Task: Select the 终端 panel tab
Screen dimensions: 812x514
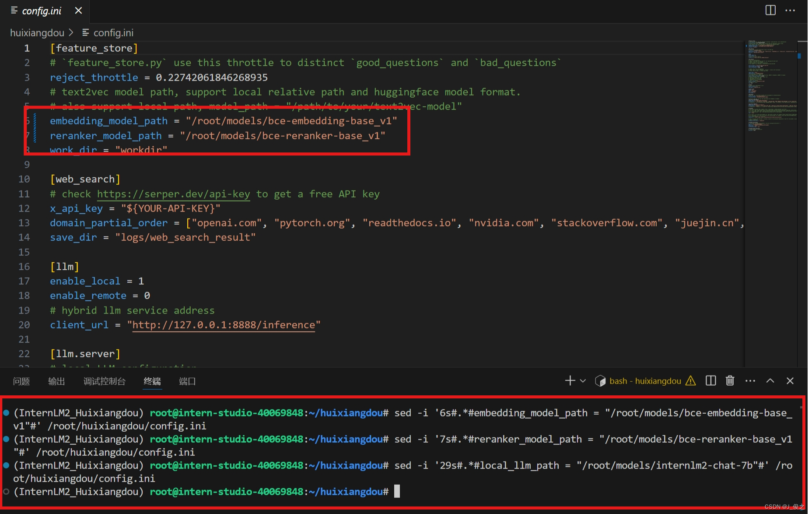Action: [152, 381]
